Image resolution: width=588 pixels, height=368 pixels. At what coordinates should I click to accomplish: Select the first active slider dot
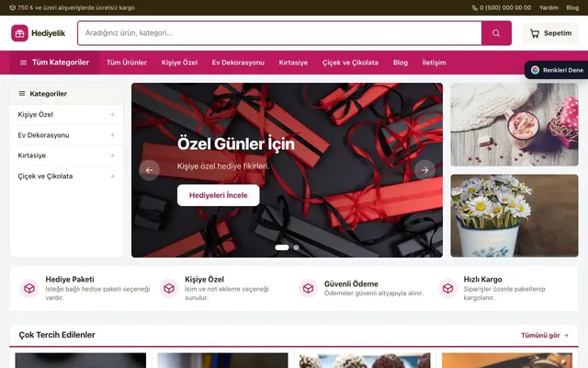click(x=282, y=247)
